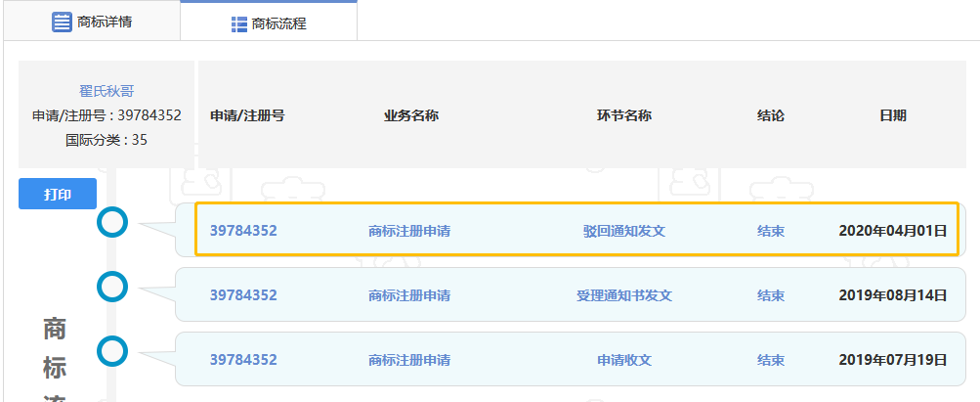Click the 结论 column header
The image size is (980, 402).
(771, 115)
